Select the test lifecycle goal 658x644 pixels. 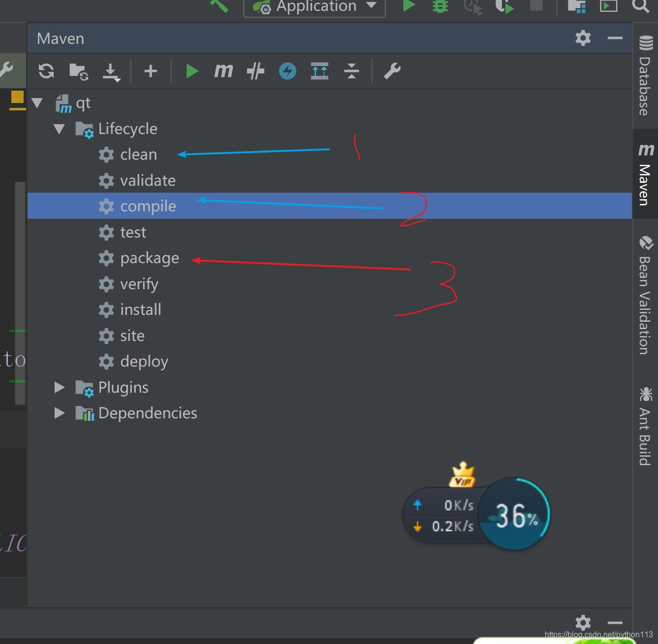point(122,233)
